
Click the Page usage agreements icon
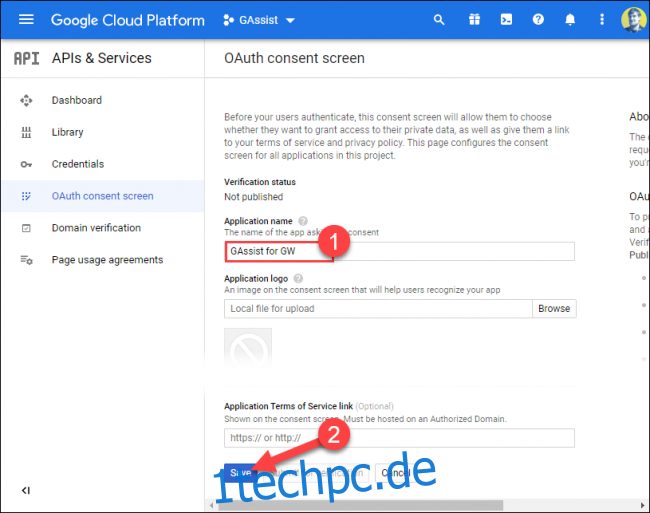pos(27,260)
